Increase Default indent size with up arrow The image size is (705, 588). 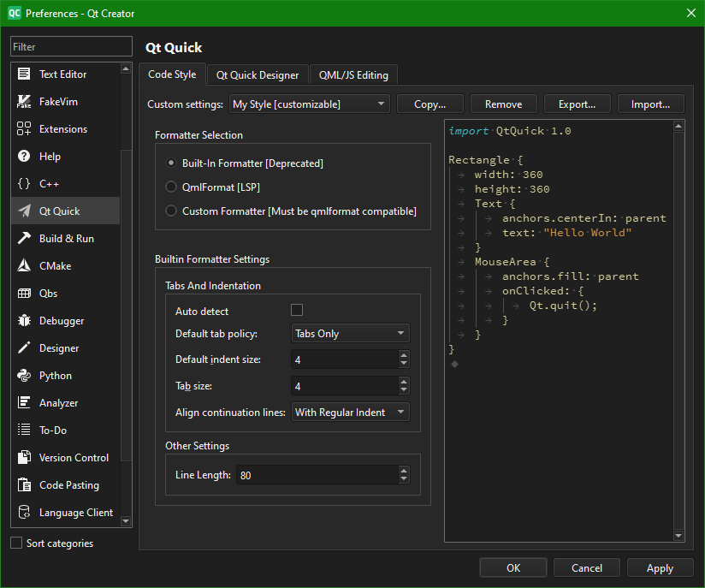[x=404, y=355]
